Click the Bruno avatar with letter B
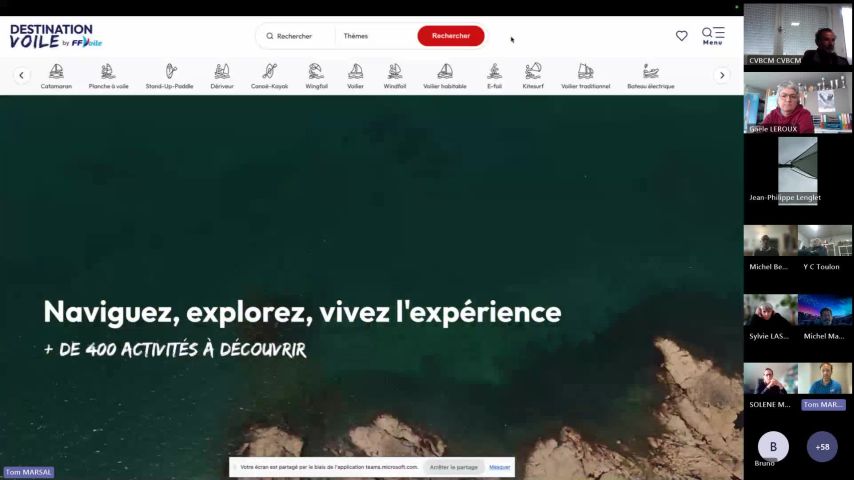The height and width of the screenshot is (480, 854). 773,446
